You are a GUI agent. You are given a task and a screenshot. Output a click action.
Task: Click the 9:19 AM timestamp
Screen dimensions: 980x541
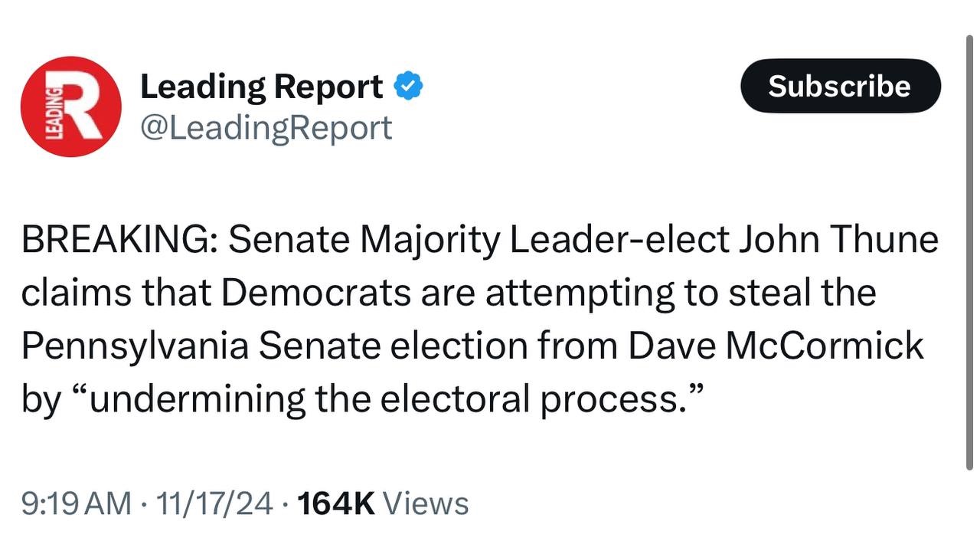tap(76, 503)
